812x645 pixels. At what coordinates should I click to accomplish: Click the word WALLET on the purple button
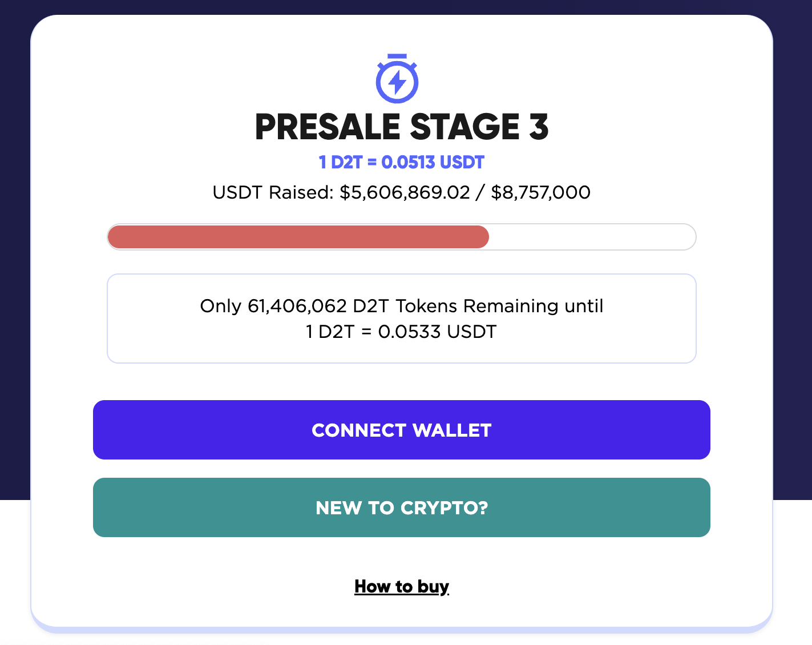452,430
